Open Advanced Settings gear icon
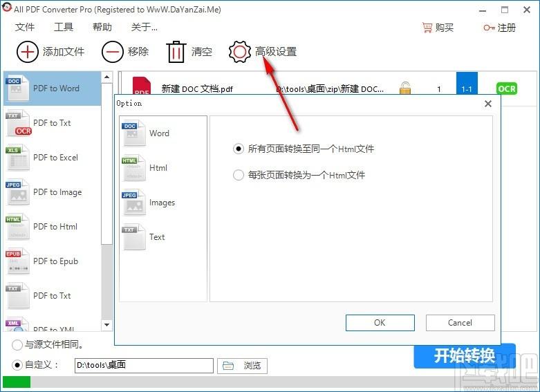This screenshot has width=540, height=392. (240, 52)
